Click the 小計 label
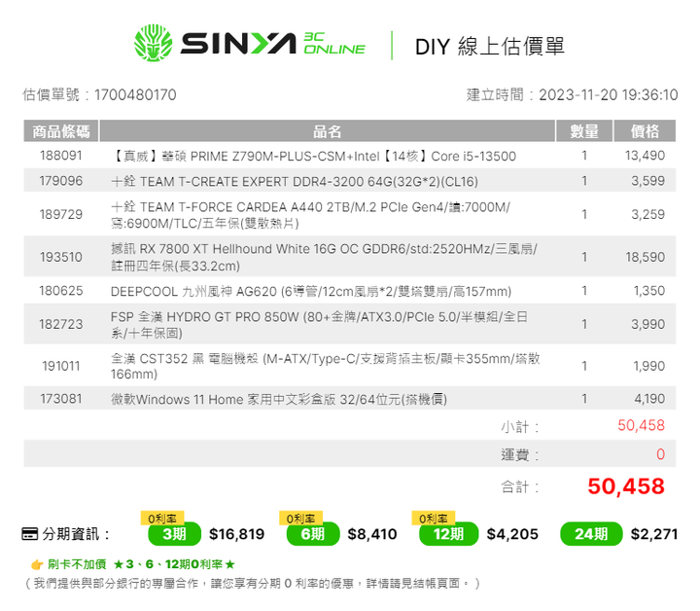This screenshot has height=611, width=700. point(519,427)
